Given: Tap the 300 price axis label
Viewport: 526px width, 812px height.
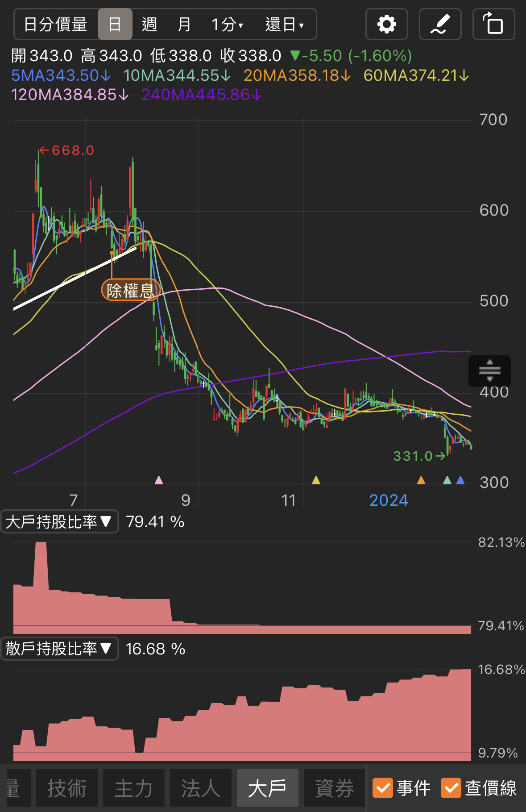Looking at the screenshot, I should click(x=494, y=483).
